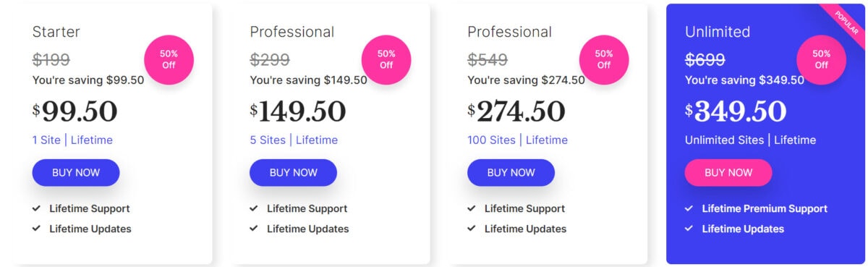Click the checkmark beside Lifetime Premium Support
The image size is (868, 267).
pyautogui.click(x=689, y=208)
